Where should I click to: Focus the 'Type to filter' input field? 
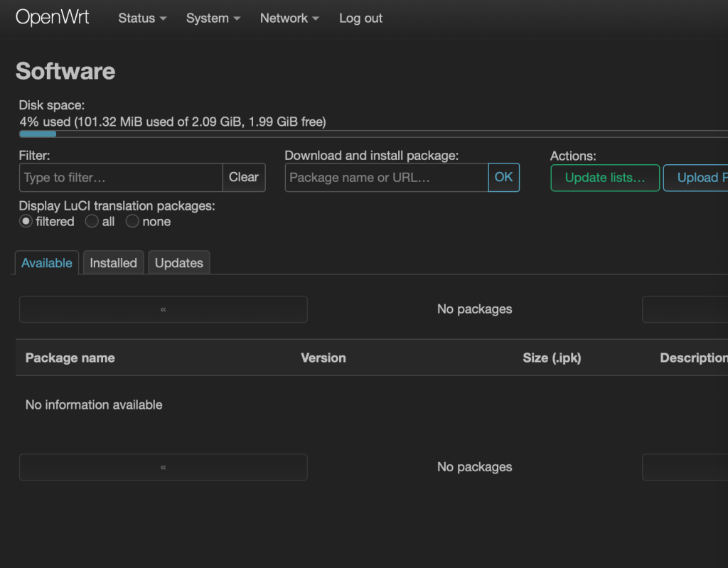(x=121, y=178)
